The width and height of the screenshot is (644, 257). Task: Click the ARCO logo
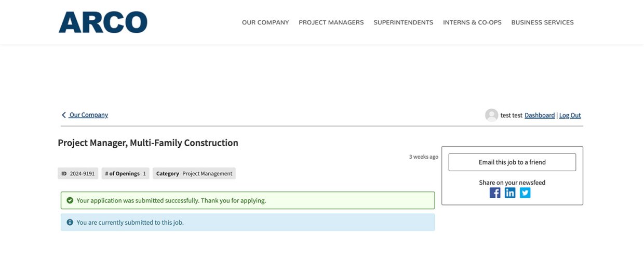pos(103,22)
